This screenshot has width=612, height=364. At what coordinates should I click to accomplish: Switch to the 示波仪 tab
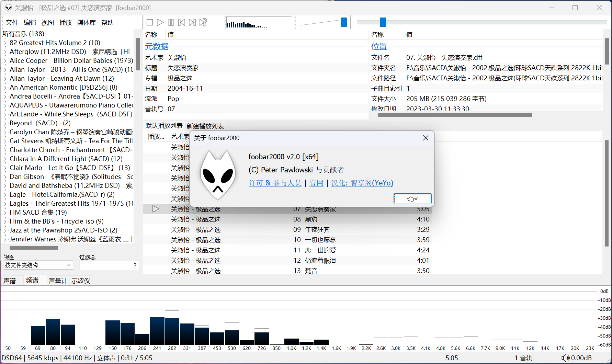coord(81,281)
